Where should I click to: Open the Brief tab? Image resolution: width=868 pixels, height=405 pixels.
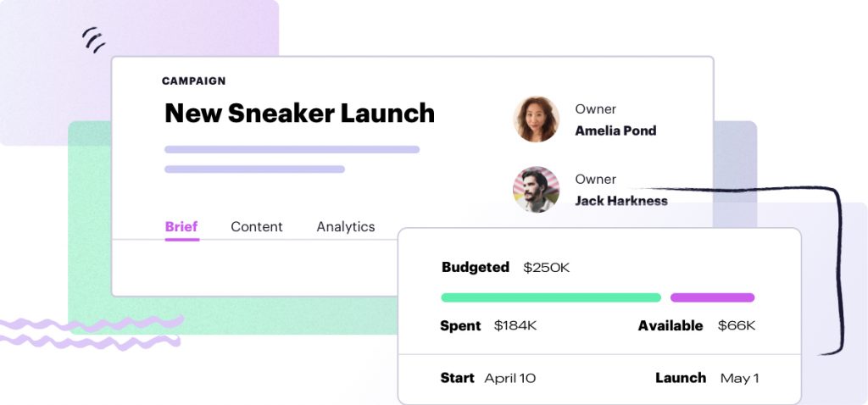click(x=181, y=227)
